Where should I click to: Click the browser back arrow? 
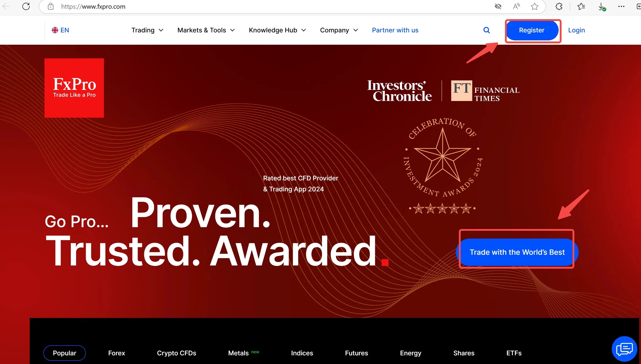[6, 6]
